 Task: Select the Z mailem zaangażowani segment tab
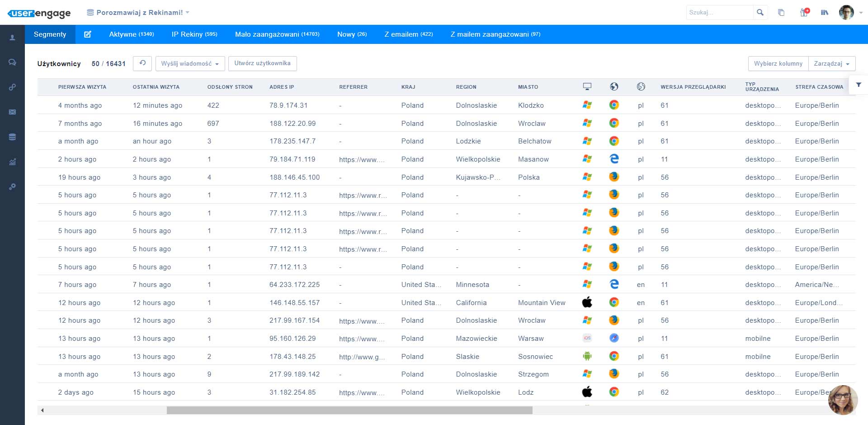(x=495, y=34)
